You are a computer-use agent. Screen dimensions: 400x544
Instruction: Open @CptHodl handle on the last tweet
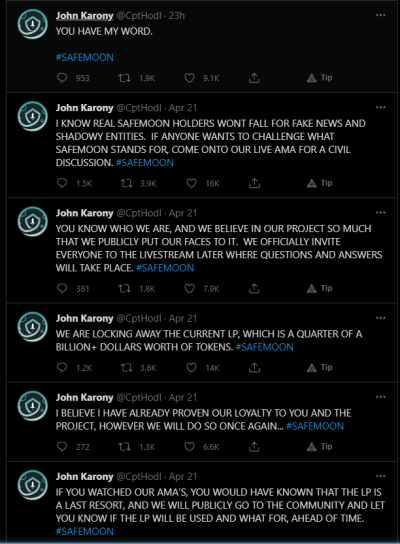point(139,476)
